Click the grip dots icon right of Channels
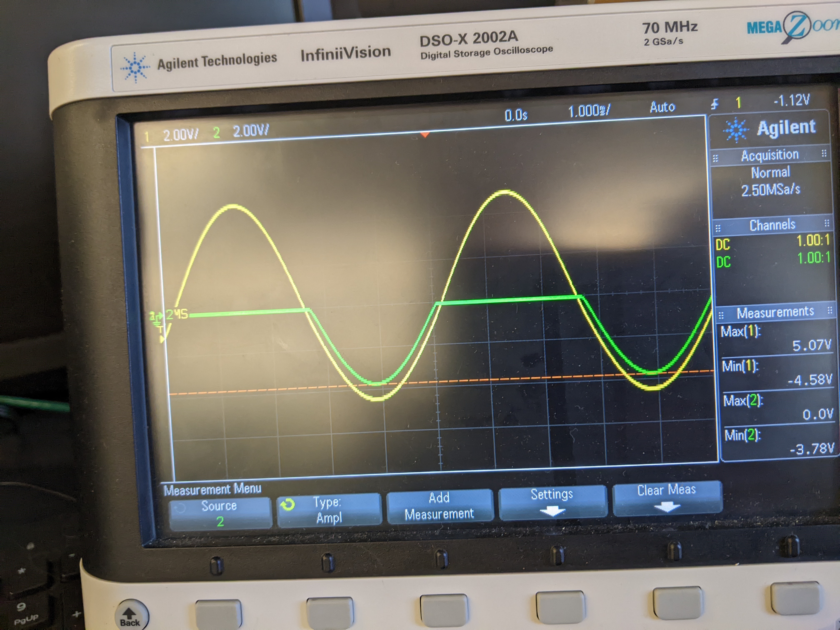This screenshot has width=840, height=630. pyautogui.click(x=827, y=223)
